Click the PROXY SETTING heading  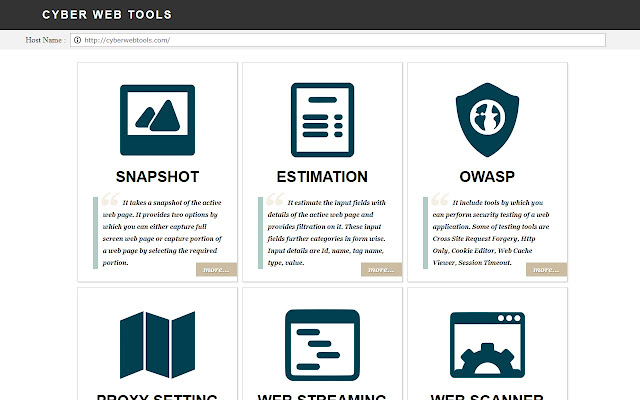tap(157, 396)
